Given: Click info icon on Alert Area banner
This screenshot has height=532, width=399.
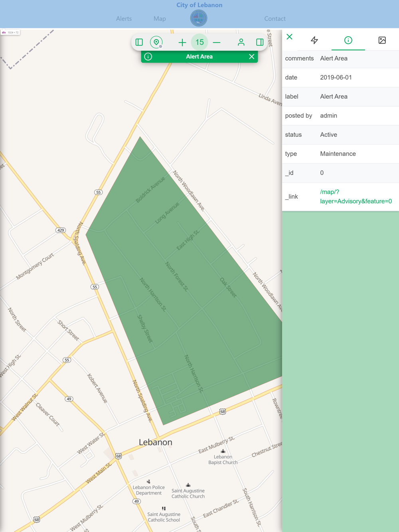Looking at the screenshot, I should coord(148,57).
